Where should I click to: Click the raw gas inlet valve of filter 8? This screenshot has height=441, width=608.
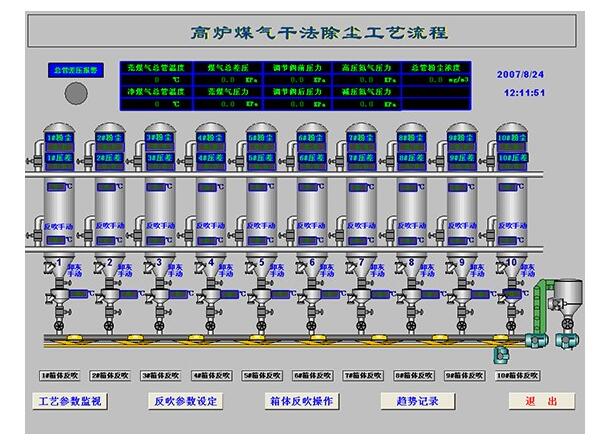(x=388, y=160)
